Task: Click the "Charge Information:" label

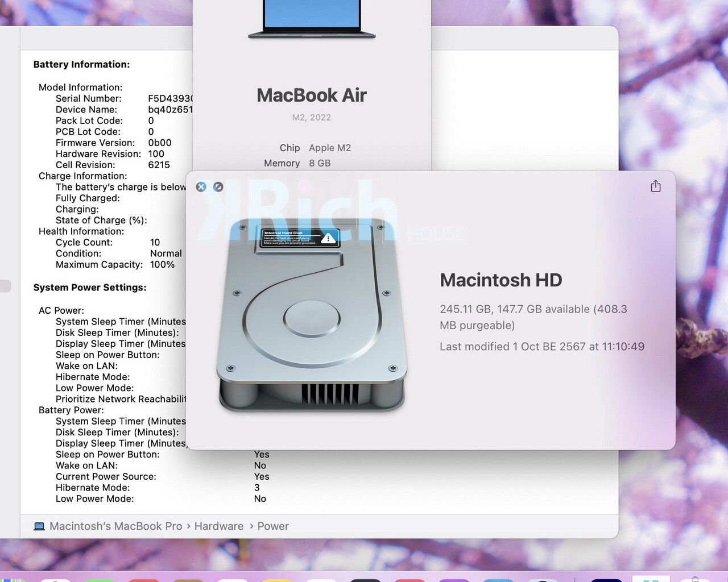Action: (x=82, y=176)
